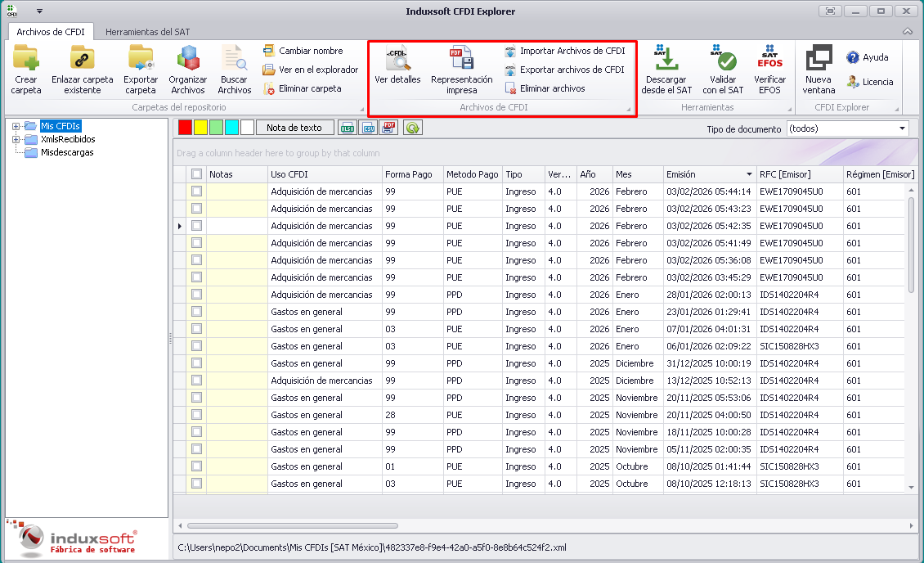
Task: Click the green refresh icon
Action: point(413,128)
